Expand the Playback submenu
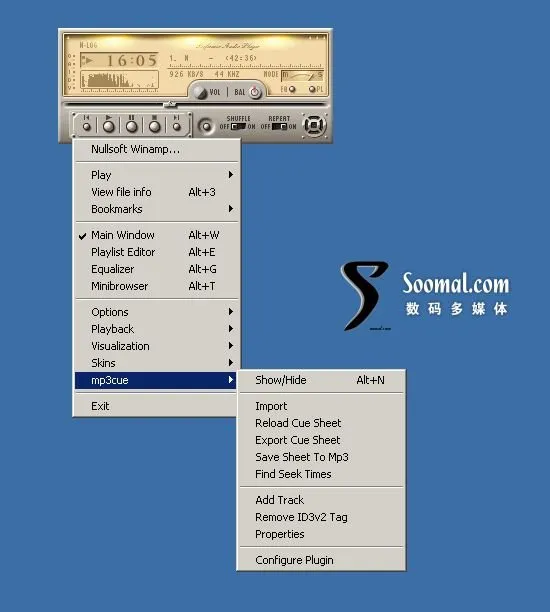The height and width of the screenshot is (612, 550). tap(156, 329)
